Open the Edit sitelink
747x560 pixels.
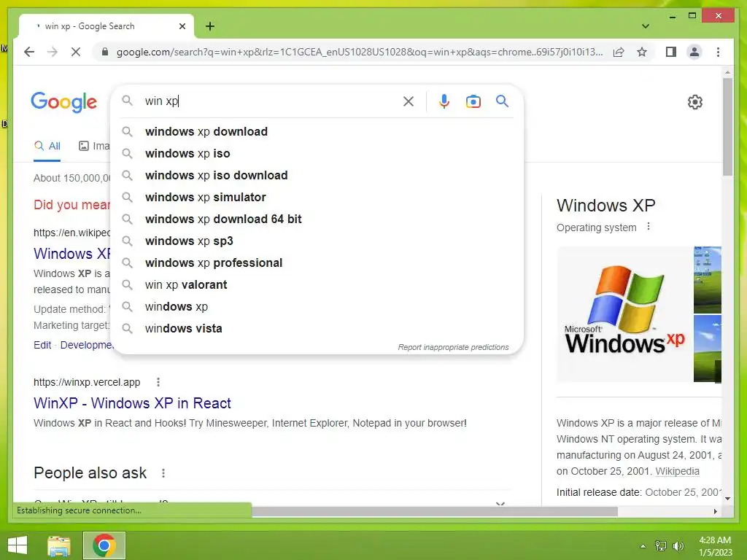[42, 345]
